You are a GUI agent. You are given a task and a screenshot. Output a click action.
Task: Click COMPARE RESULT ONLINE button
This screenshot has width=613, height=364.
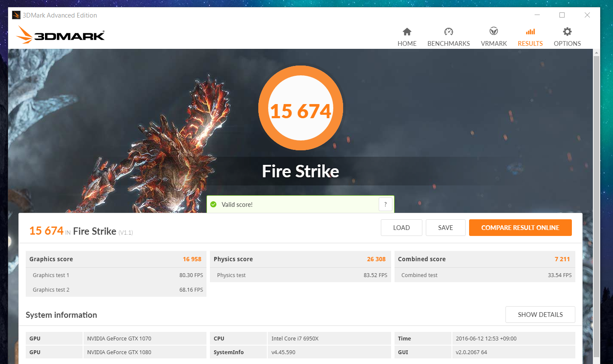[520, 228]
